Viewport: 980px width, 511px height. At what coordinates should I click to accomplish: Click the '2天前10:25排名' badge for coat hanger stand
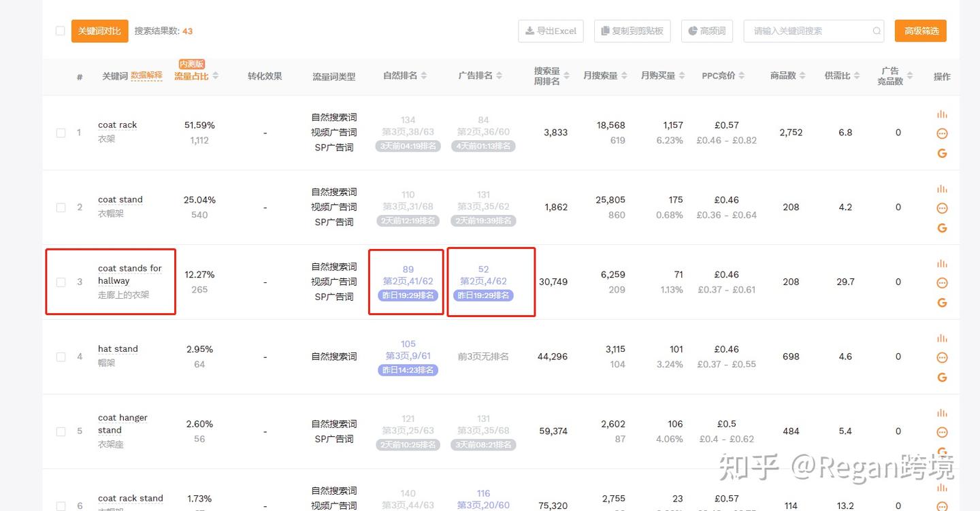[x=408, y=445]
